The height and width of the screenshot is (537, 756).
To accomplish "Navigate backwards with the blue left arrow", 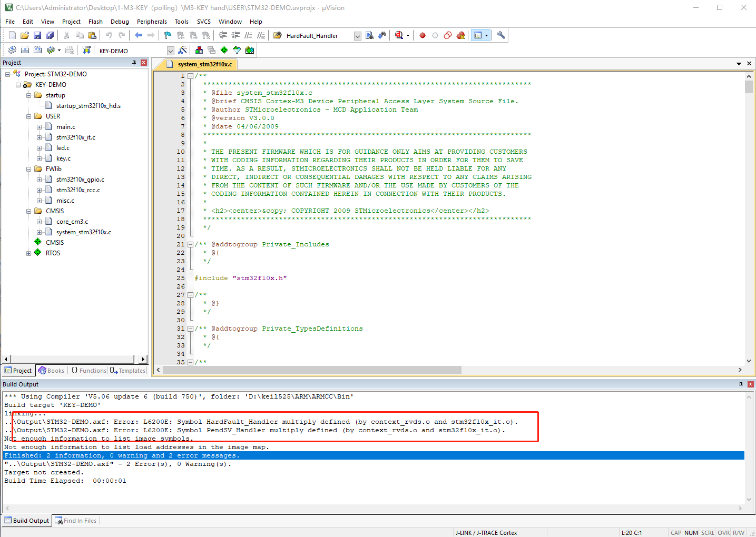I will (x=139, y=35).
